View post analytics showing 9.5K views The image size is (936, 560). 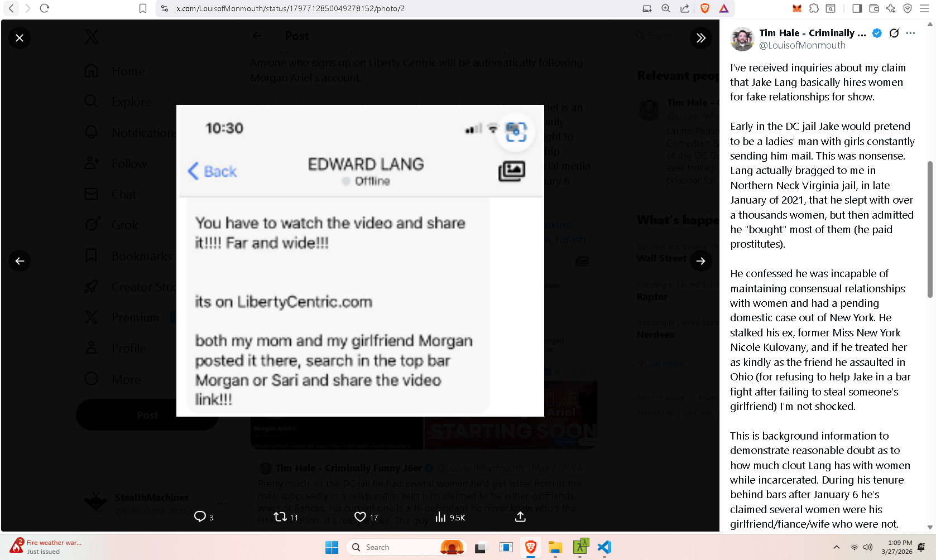point(449,517)
